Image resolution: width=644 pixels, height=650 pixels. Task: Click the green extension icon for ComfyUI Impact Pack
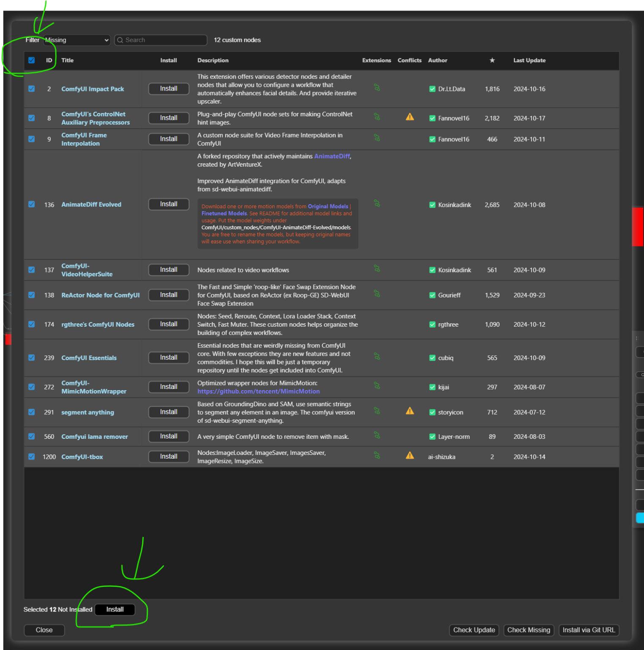[x=377, y=88]
